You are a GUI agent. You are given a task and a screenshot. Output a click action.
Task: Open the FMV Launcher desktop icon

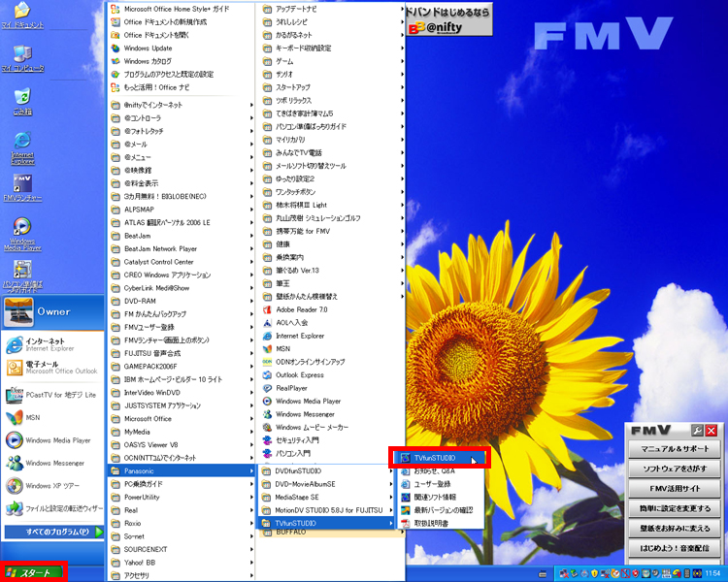[22, 188]
